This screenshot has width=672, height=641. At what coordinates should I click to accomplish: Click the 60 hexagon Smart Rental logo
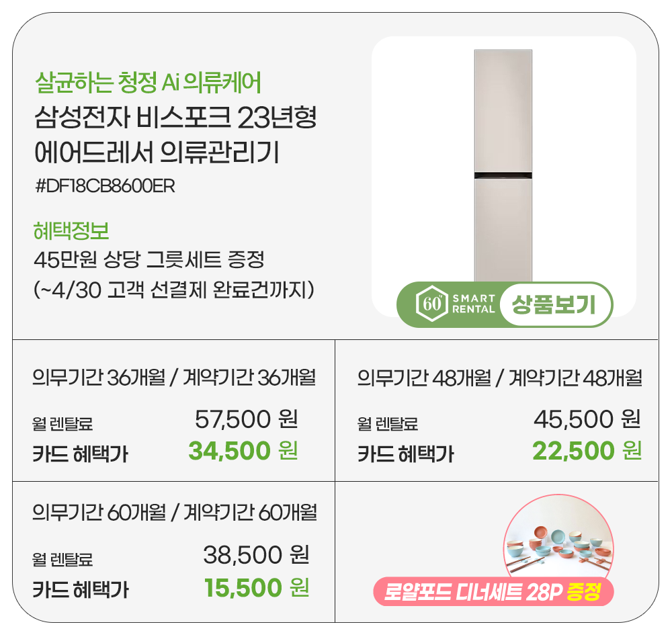pos(429,304)
